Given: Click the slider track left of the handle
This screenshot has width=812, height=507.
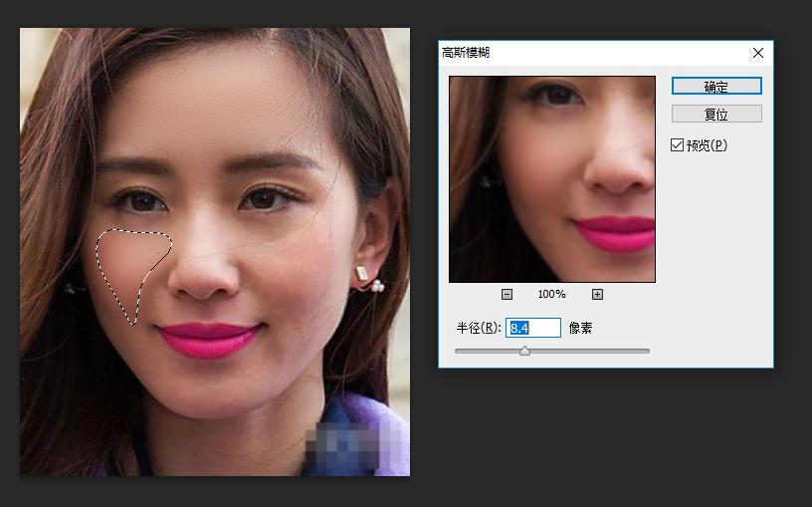Looking at the screenshot, I should (x=487, y=352).
